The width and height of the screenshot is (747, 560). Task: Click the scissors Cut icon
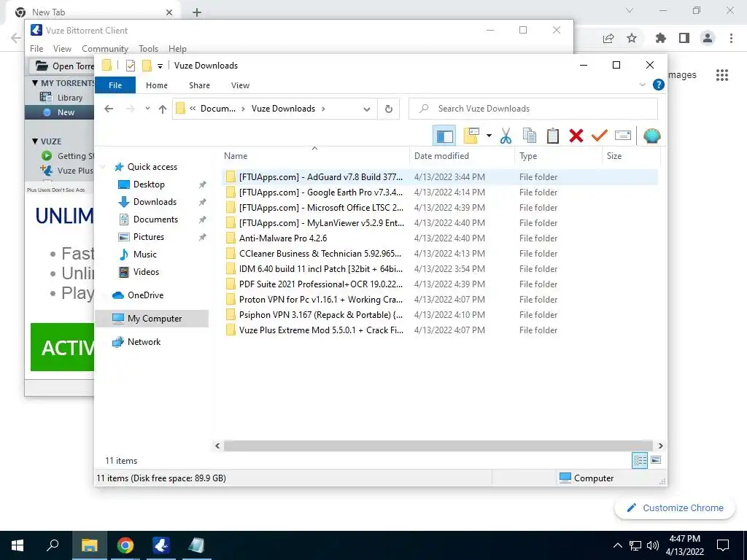(506, 136)
